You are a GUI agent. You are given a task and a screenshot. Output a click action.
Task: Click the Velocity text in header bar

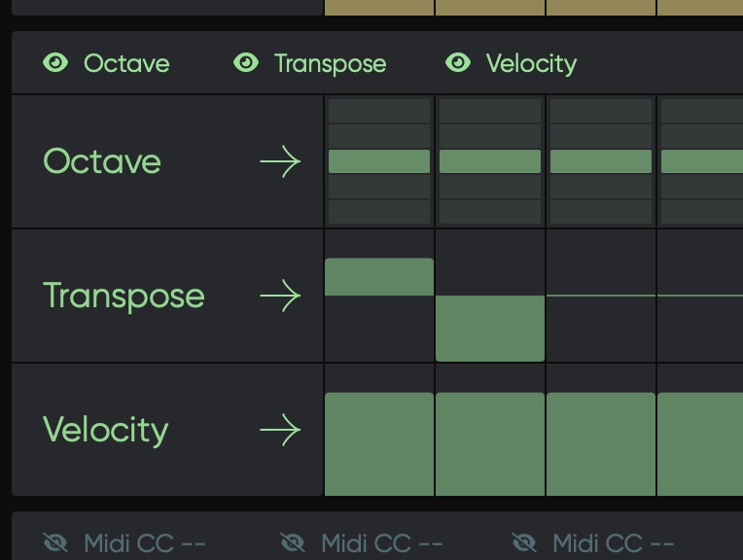pyautogui.click(x=531, y=64)
